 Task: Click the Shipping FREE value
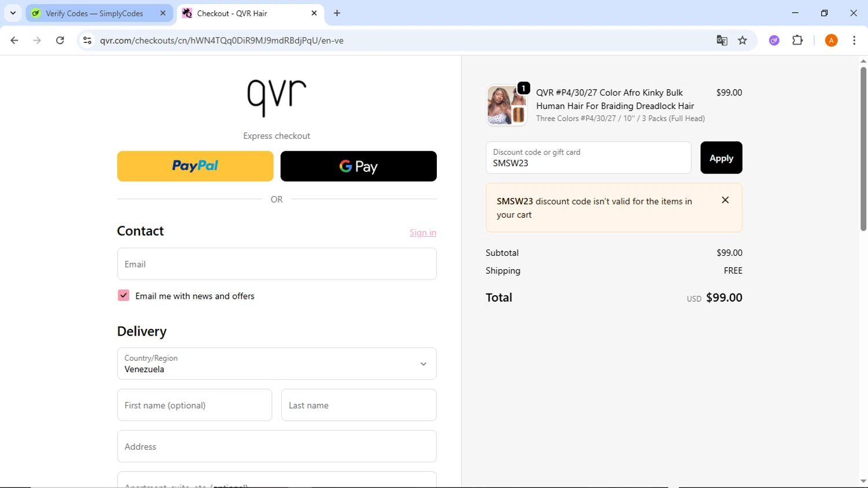coord(733,270)
